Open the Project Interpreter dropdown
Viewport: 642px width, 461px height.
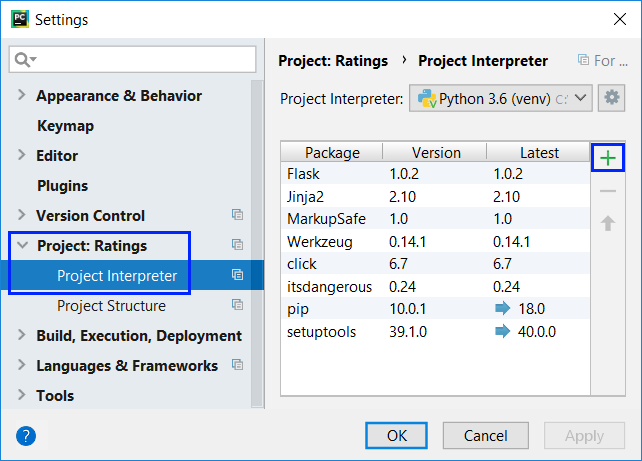tap(501, 98)
